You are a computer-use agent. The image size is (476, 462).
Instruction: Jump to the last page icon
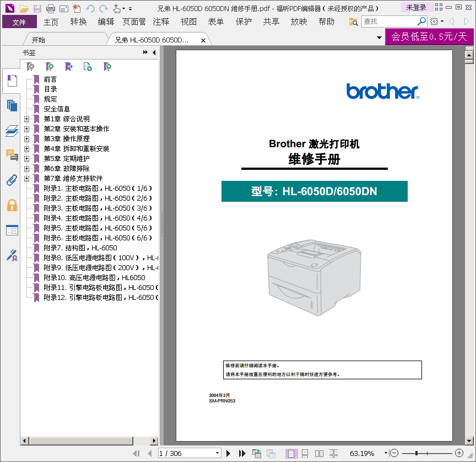click(242, 454)
